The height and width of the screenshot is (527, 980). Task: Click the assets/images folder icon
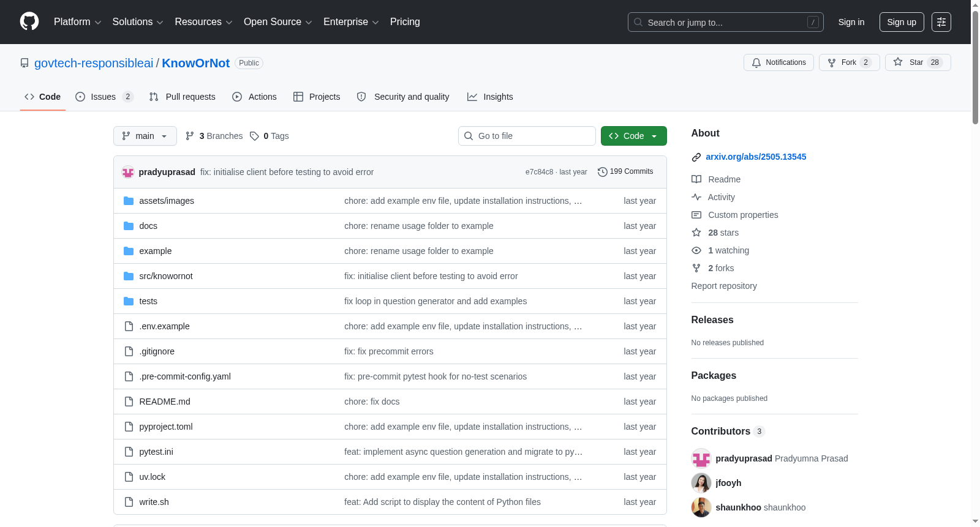[x=129, y=201]
